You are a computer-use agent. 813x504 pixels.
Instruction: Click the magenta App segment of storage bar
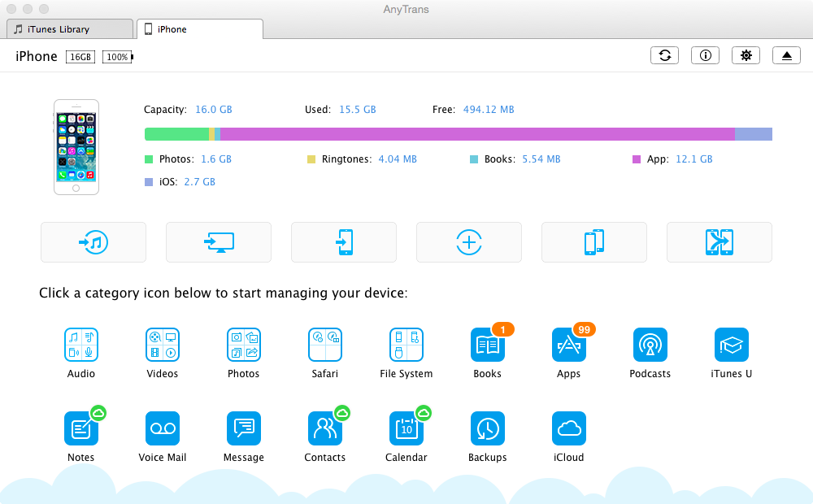click(477, 134)
